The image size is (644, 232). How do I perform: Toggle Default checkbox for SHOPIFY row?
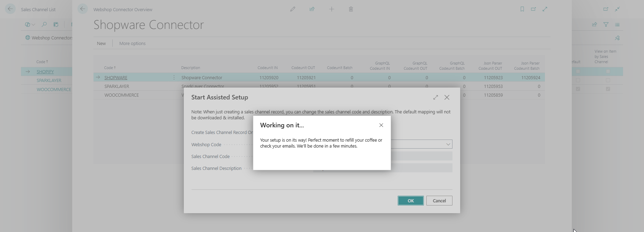pos(578,72)
